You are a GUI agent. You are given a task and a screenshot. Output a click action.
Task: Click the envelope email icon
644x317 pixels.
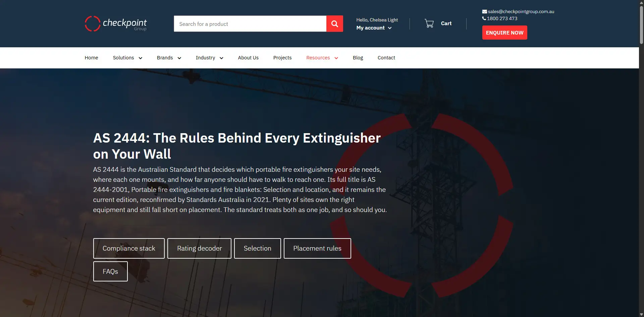pyautogui.click(x=484, y=11)
